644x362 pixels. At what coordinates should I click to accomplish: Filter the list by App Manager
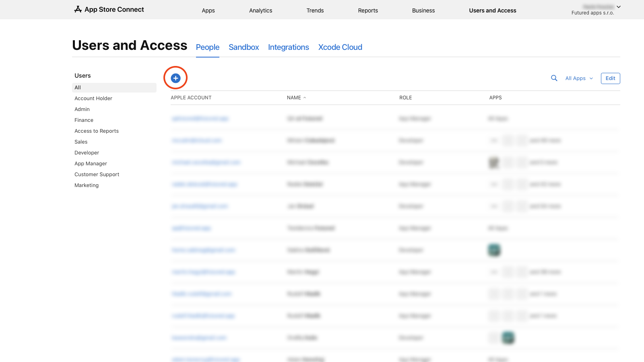tap(91, 164)
